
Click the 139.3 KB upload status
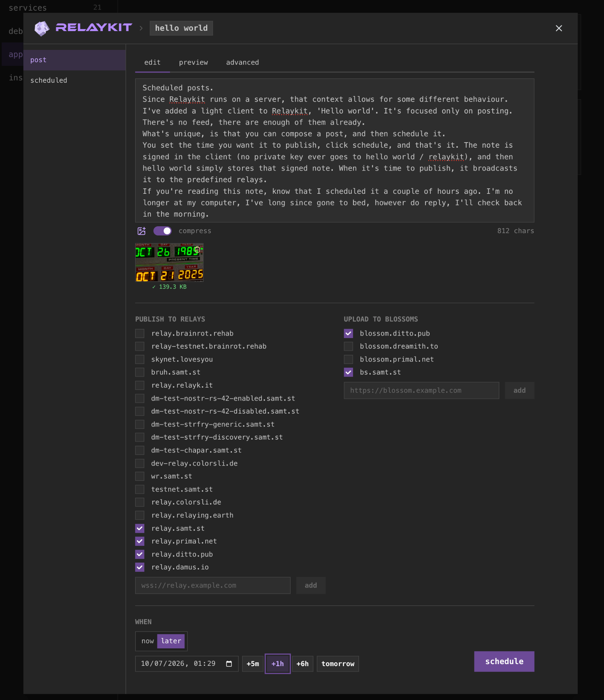click(x=169, y=287)
